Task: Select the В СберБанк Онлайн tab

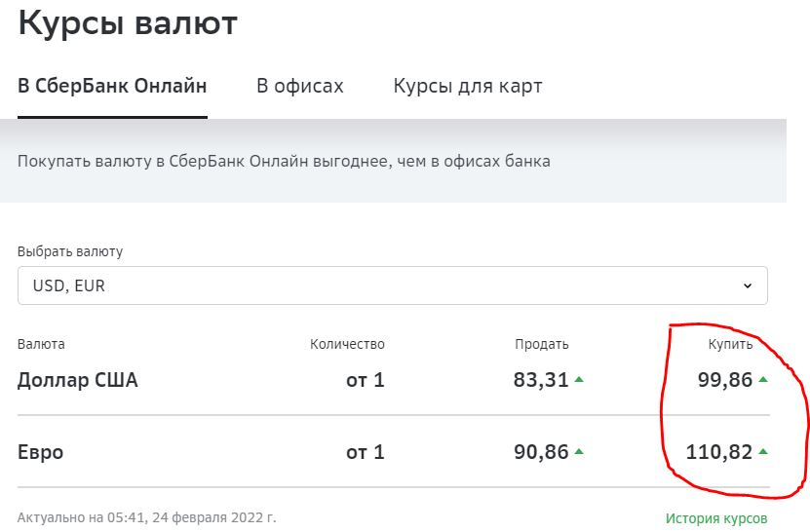Action: coord(112,86)
